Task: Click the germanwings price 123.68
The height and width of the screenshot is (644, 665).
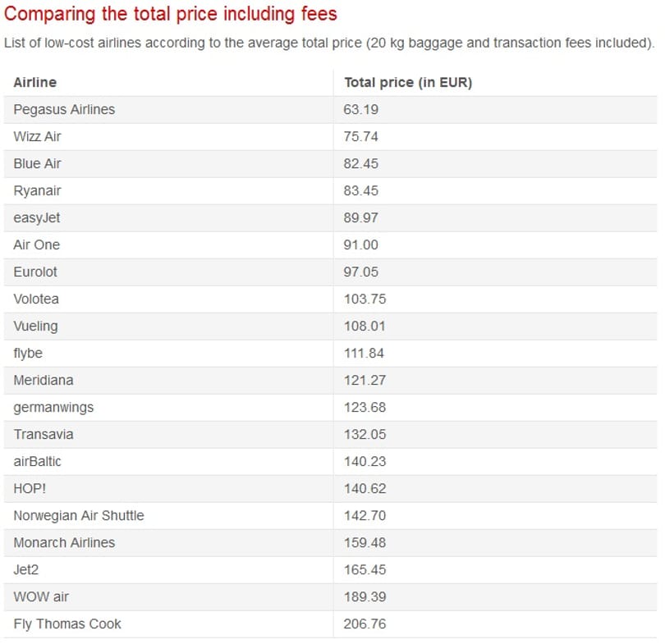Action: click(365, 408)
